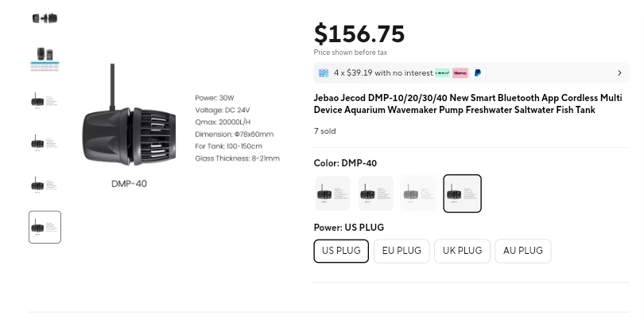Screen dimensions: 644x320
Task: Show the fourth gallery thumbnail image
Action: 45,143
